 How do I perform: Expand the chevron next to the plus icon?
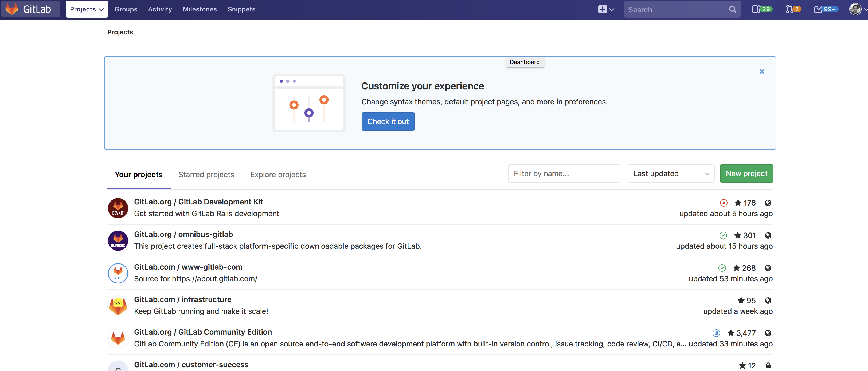612,9
